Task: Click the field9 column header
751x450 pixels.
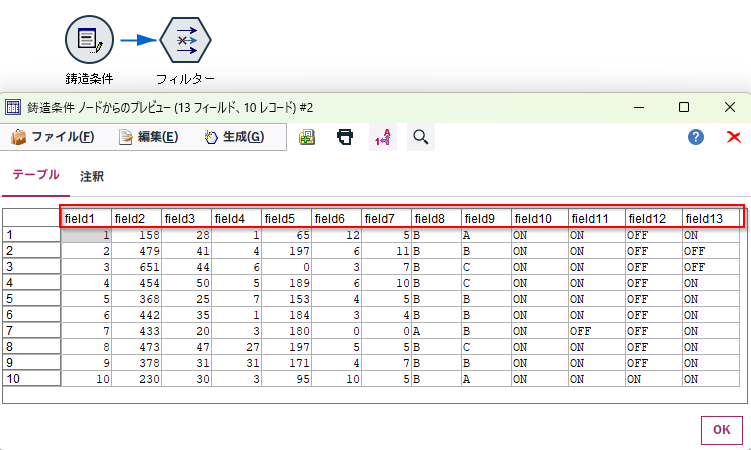Action: [x=486, y=219]
